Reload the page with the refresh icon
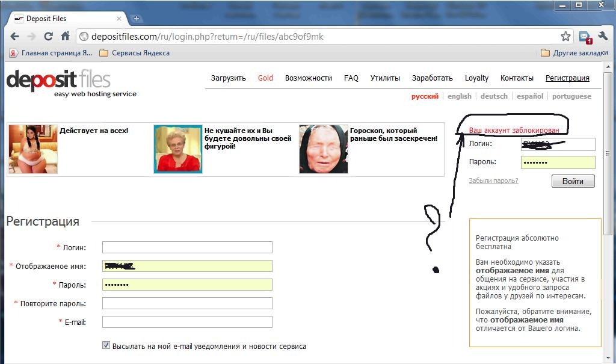The height and width of the screenshot is (364, 616). pyautogui.click(x=48, y=37)
